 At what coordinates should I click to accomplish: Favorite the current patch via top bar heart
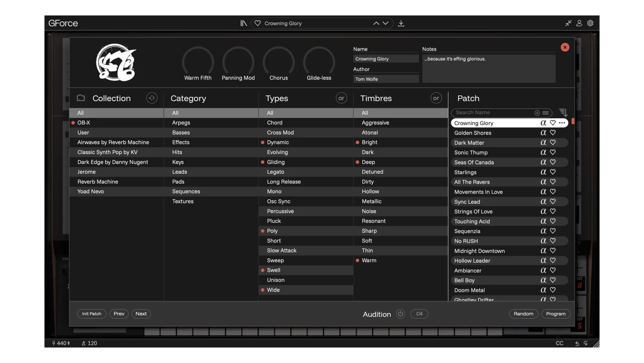pyautogui.click(x=257, y=23)
